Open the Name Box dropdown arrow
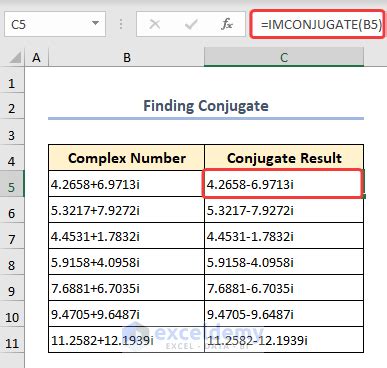387x368 pixels. point(95,23)
